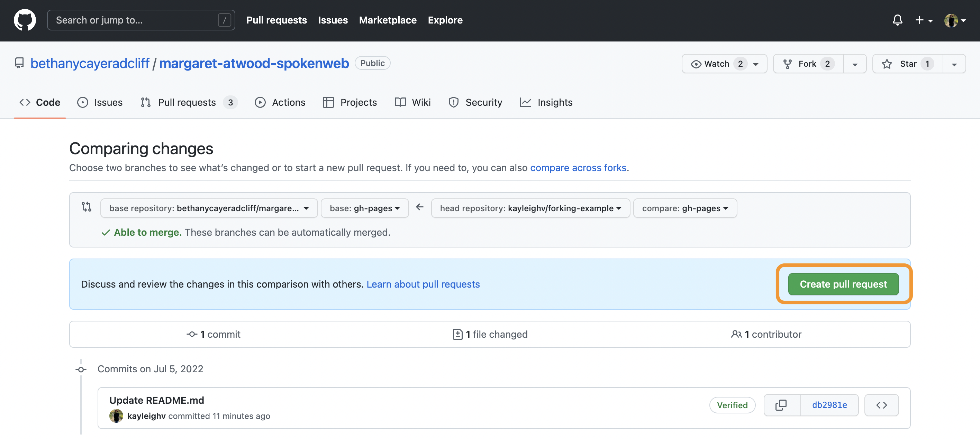Click the Comparing changes heading
Viewport: 980px width, 439px height.
tap(141, 149)
